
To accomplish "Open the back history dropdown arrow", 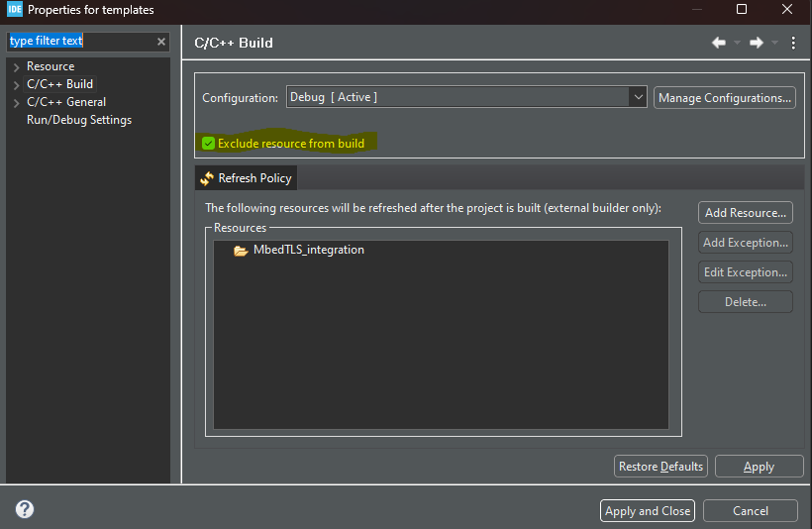I will [x=737, y=43].
